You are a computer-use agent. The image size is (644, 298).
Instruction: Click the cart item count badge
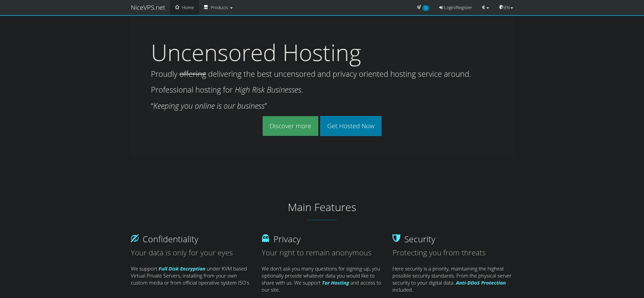pos(426,8)
